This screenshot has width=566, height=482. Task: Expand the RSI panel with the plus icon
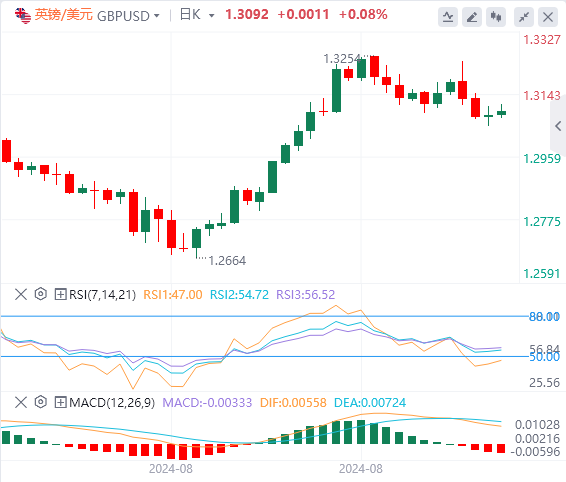[60, 294]
